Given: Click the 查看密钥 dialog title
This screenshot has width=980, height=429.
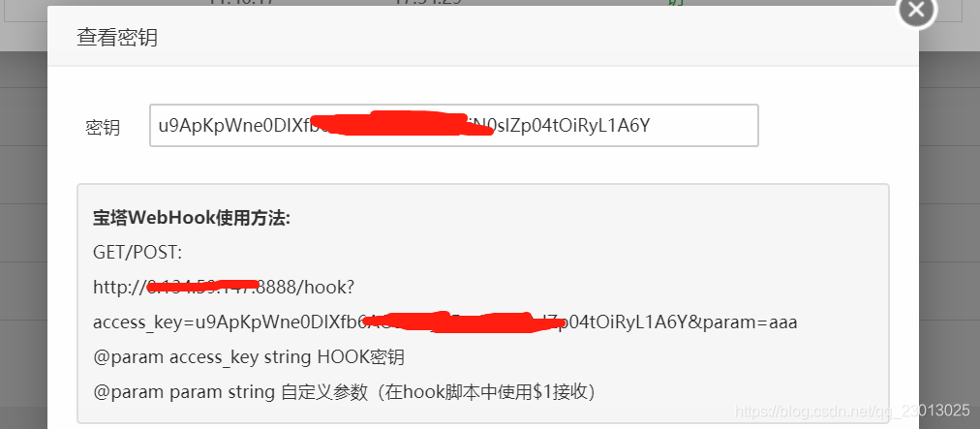Looking at the screenshot, I should tap(117, 38).
